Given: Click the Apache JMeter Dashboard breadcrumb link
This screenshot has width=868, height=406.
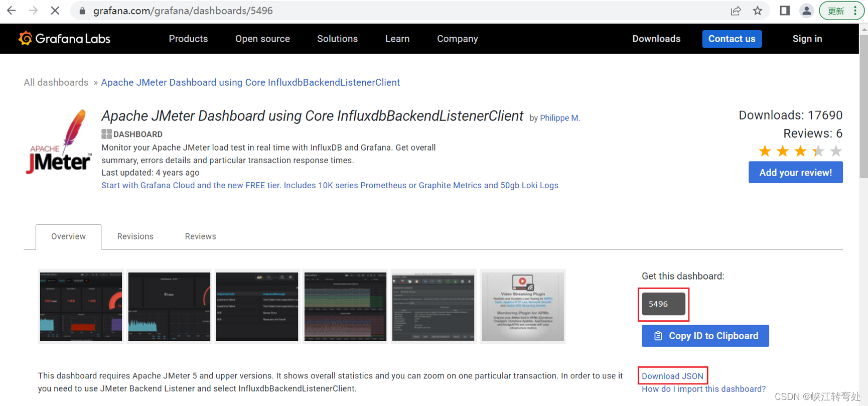Looking at the screenshot, I should [250, 82].
